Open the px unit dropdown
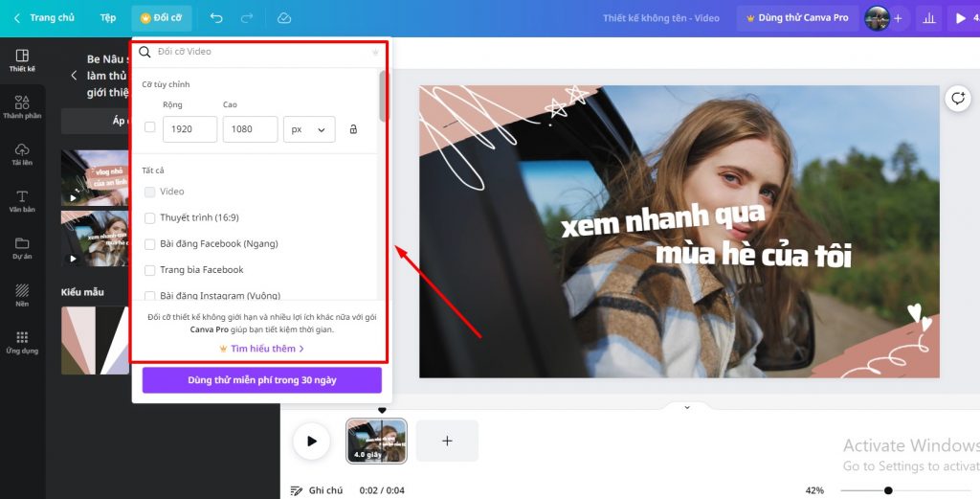Screen dimensions: 980x499 pyautogui.click(x=309, y=129)
